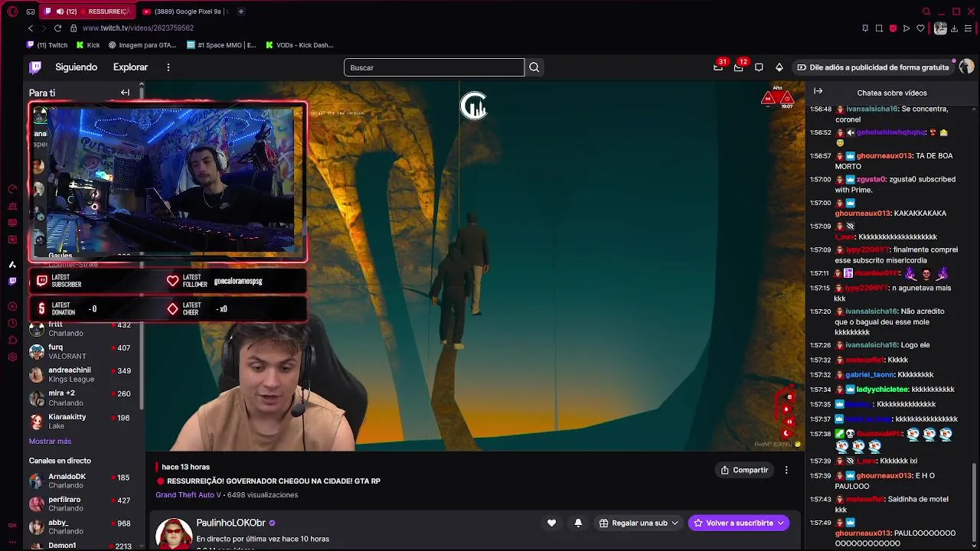The width and height of the screenshot is (980, 551).
Task: Open the Opera player flow arrow icon
Action: [x=906, y=28]
